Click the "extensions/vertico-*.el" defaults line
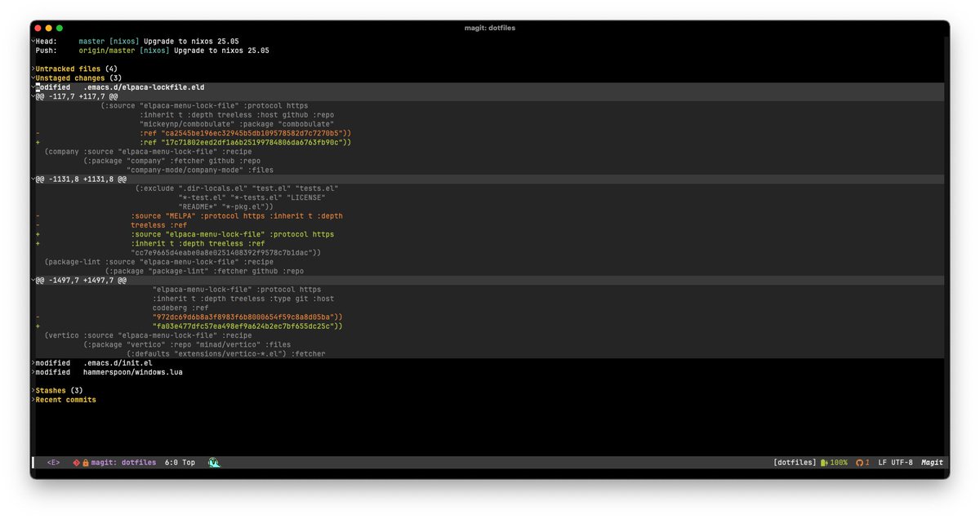The width and height of the screenshot is (980, 519). pyautogui.click(x=225, y=354)
